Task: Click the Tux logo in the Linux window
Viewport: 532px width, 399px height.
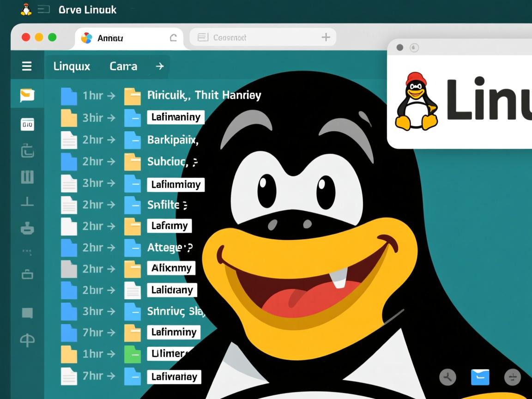Action: 417,102
